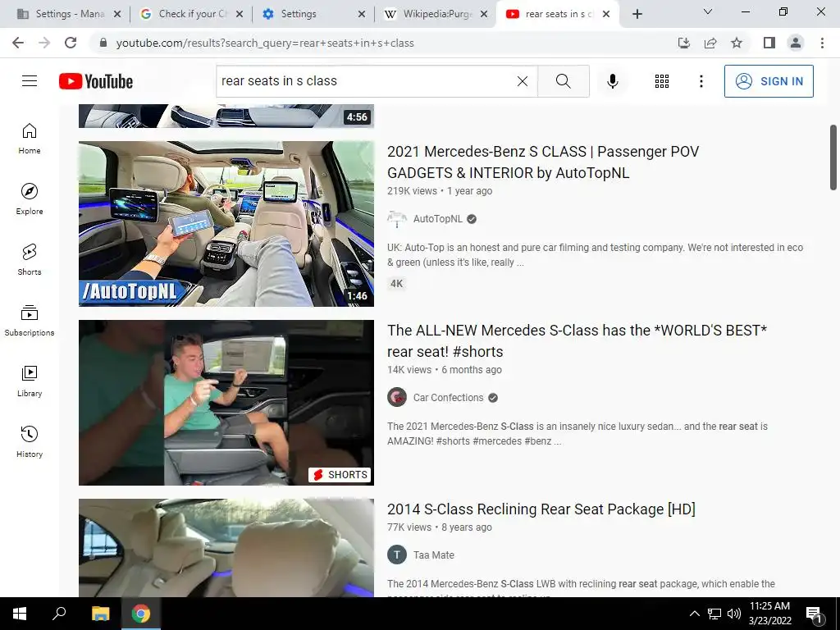The image size is (840, 630).
Task: Open History in the sidebar
Action: [30, 441]
